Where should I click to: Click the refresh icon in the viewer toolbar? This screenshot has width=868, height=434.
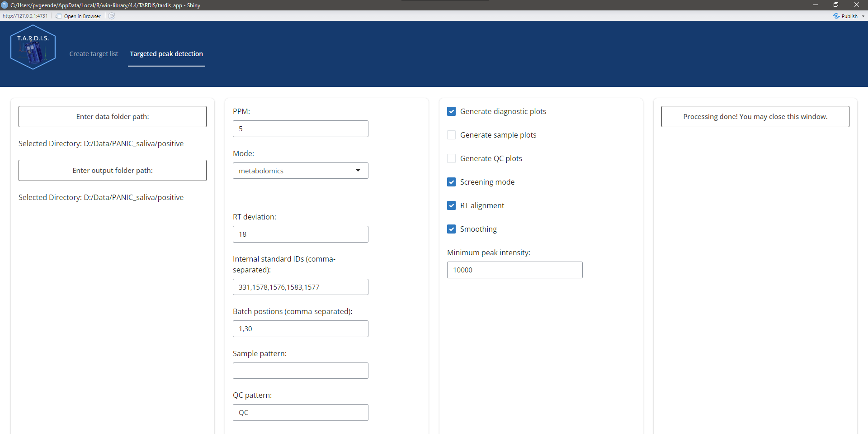112,16
